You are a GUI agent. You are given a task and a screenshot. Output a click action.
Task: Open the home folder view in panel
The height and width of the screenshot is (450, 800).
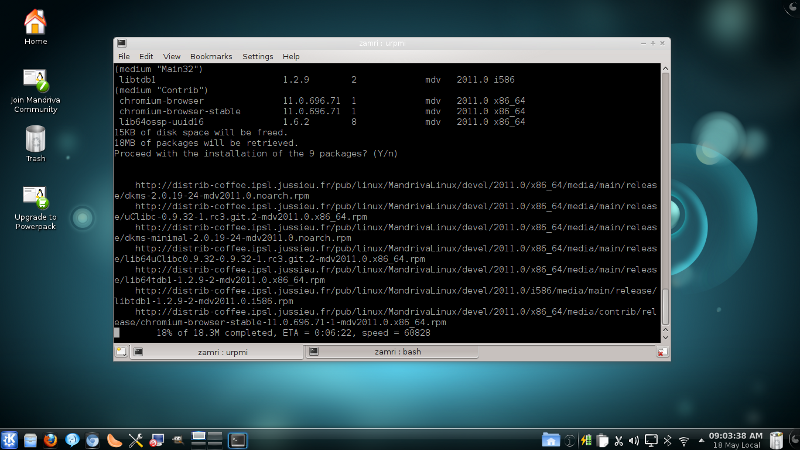click(x=551, y=440)
